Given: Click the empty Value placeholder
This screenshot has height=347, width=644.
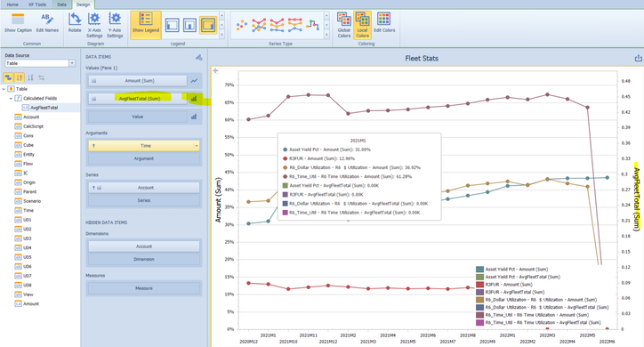Looking at the screenshot, I should pos(137,117).
